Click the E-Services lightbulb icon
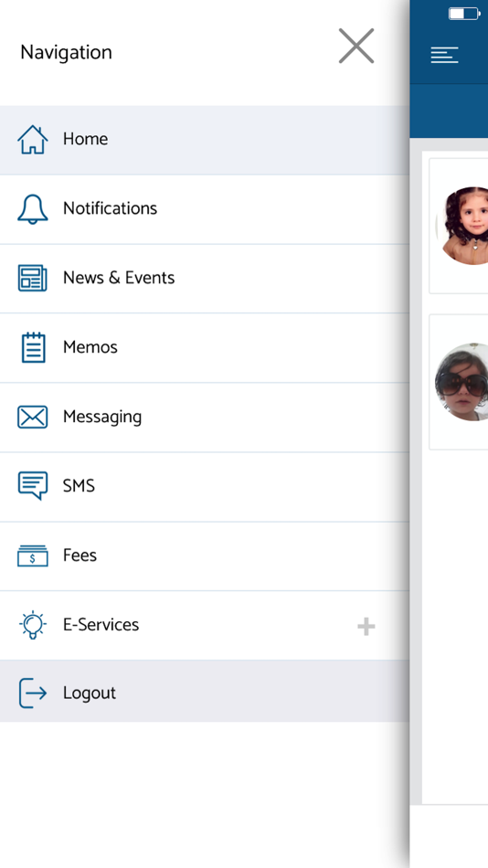 click(33, 625)
